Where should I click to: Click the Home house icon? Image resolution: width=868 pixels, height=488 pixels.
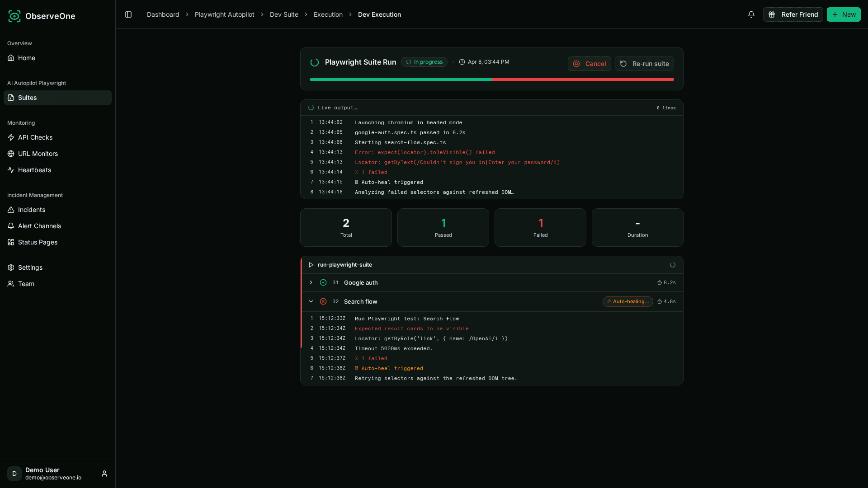11,58
